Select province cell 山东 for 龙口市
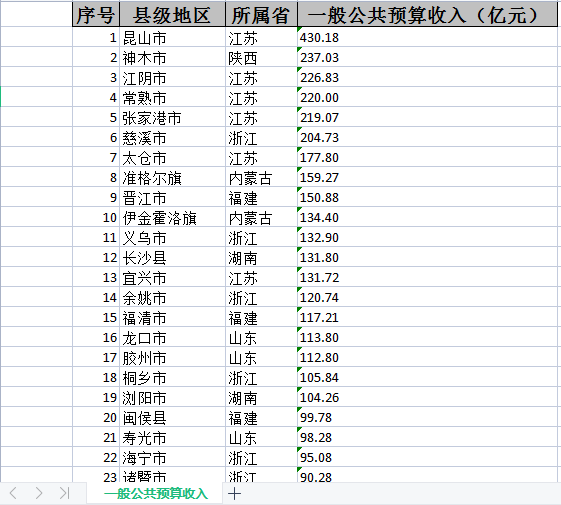Screen dimensions: 561x505 point(262,338)
